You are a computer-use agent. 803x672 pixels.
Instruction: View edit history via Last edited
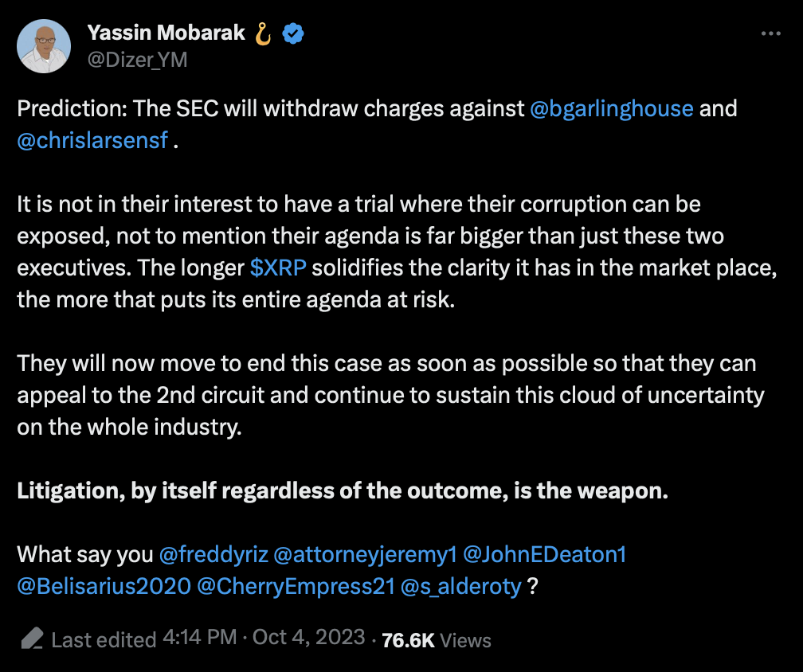104,639
